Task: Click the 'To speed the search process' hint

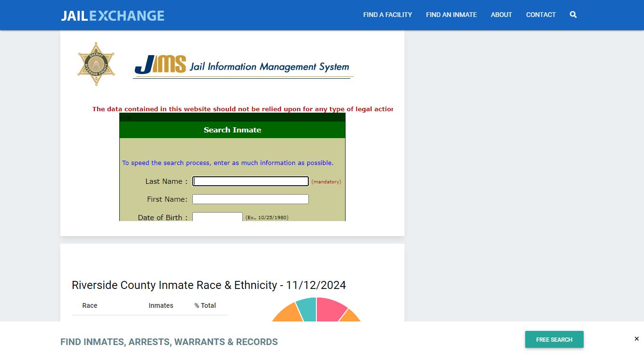Action: 228,163
